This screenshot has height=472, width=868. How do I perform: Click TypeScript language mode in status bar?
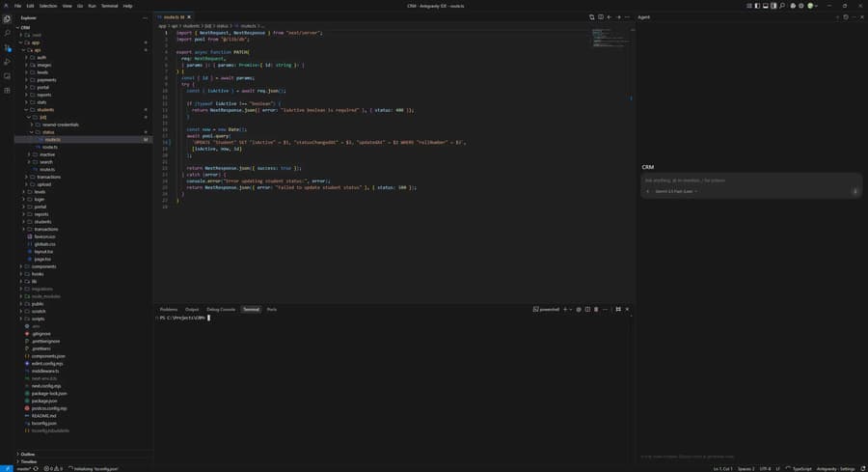tap(801, 469)
